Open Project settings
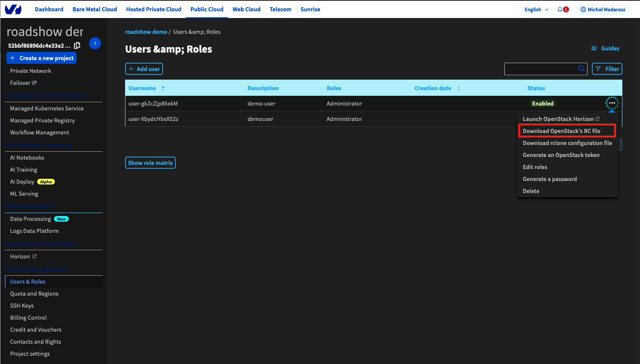640x364 pixels. pyautogui.click(x=30, y=353)
